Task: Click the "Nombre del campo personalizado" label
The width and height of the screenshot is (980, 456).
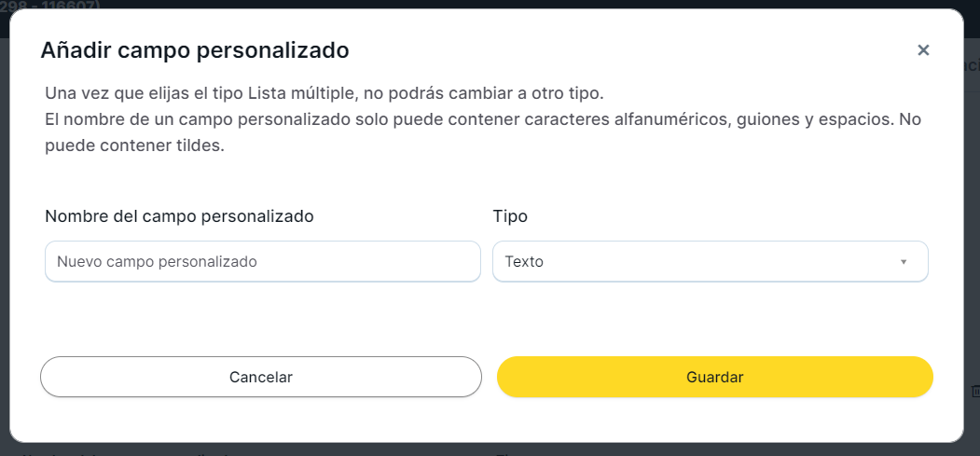Action: coord(179,216)
